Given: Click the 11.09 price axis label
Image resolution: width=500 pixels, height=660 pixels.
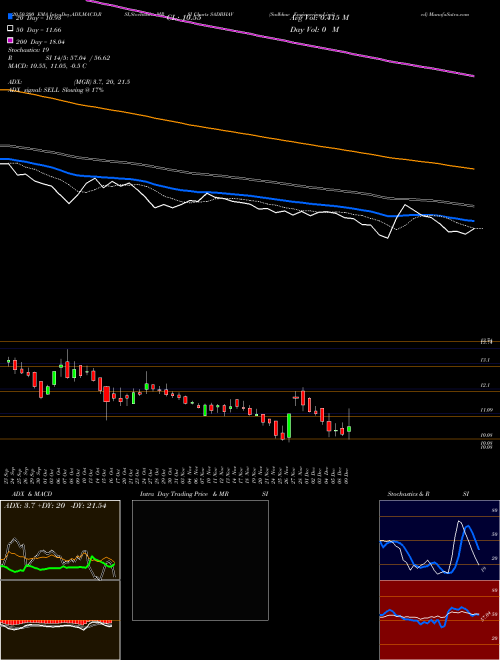Looking at the screenshot, I should (x=487, y=410).
